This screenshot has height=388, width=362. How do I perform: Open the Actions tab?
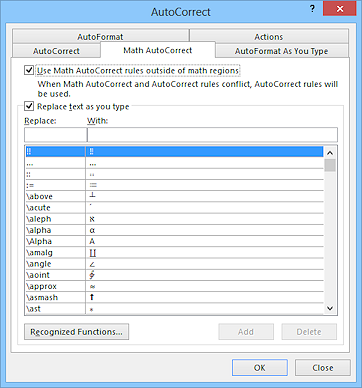(x=269, y=37)
